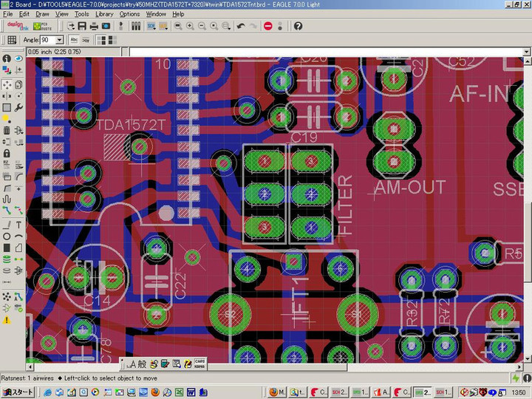Open the Tools menu
The height and width of the screenshot is (399, 532).
point(81,14)
